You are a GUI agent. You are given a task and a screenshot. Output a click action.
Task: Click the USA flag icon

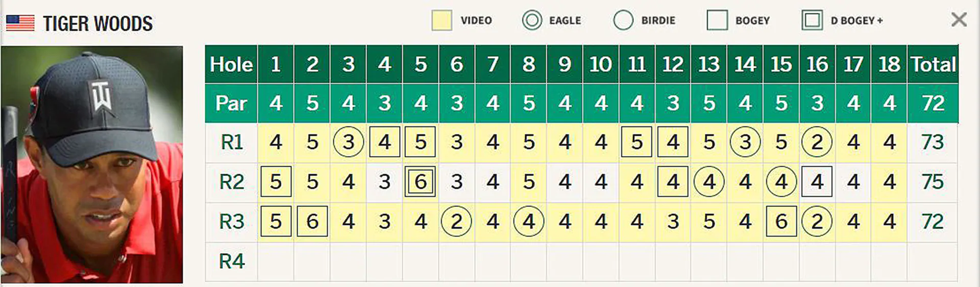point(20,23)
